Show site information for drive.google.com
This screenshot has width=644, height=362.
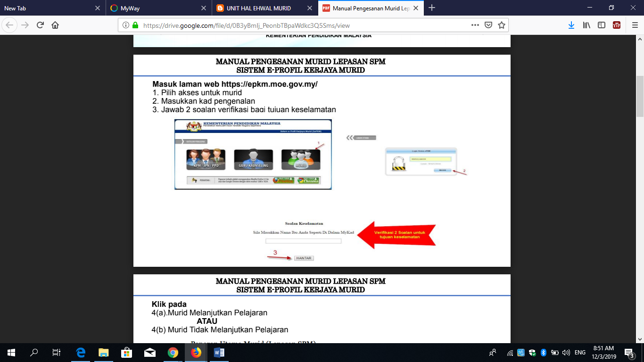tap(125, 25)
